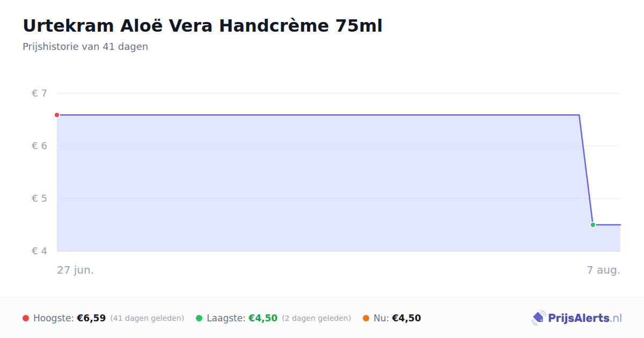Click the 7 aug. end date label

click(x=603, y=270)
